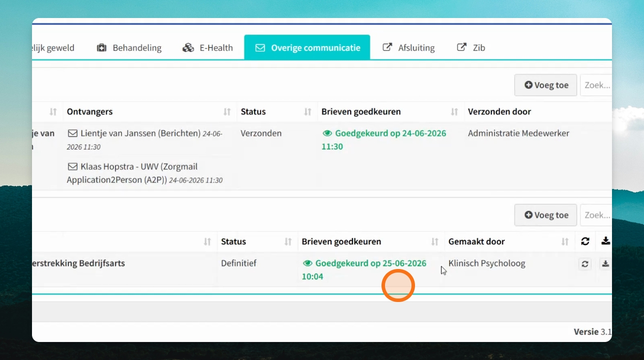Click the Verzonden door column header
Image resolution: width=644 pixels, height=360 pixels.
click(x=538, y=111)
